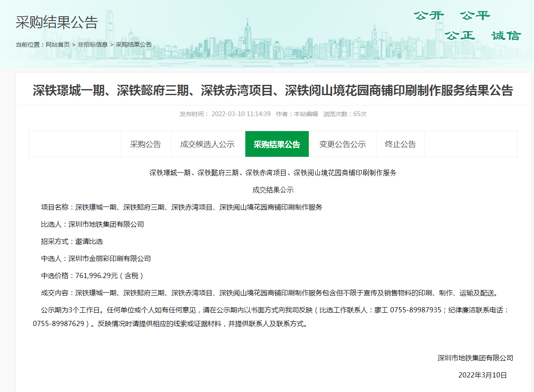The width and height of the screenshot is (534, 392).
Task: Click the 公开 slogan text
Action: pyautogui.click(x=429, y=15)
